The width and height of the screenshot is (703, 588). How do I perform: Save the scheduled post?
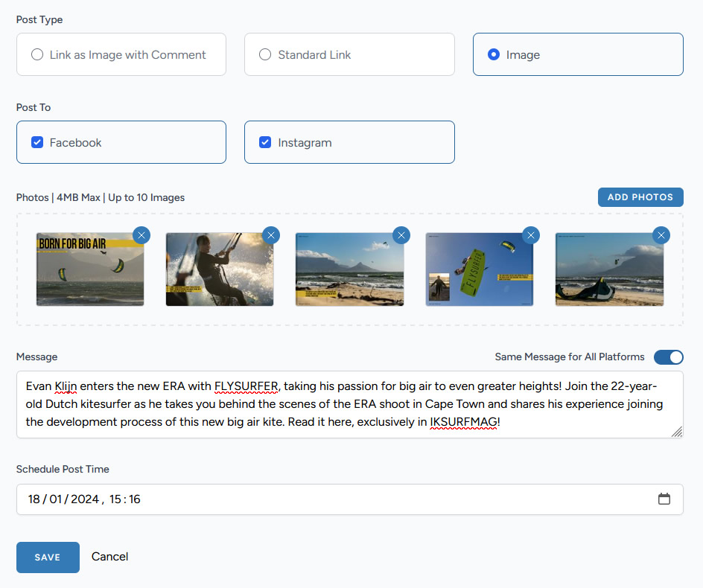pyautogui.click(x=48, y=557)
